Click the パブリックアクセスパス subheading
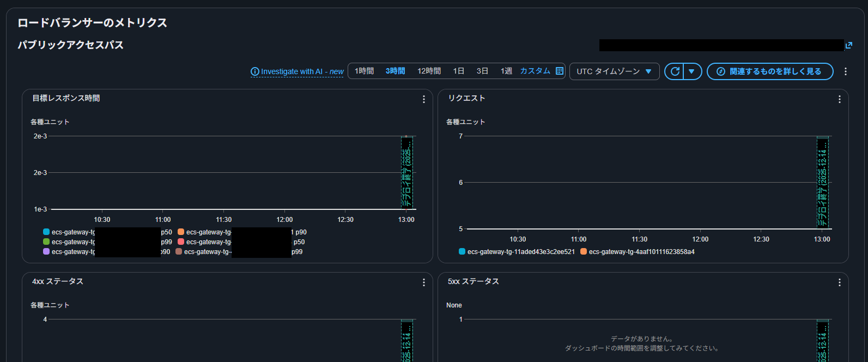Screen dimensions: 868x362 click(x=71, y=45)
